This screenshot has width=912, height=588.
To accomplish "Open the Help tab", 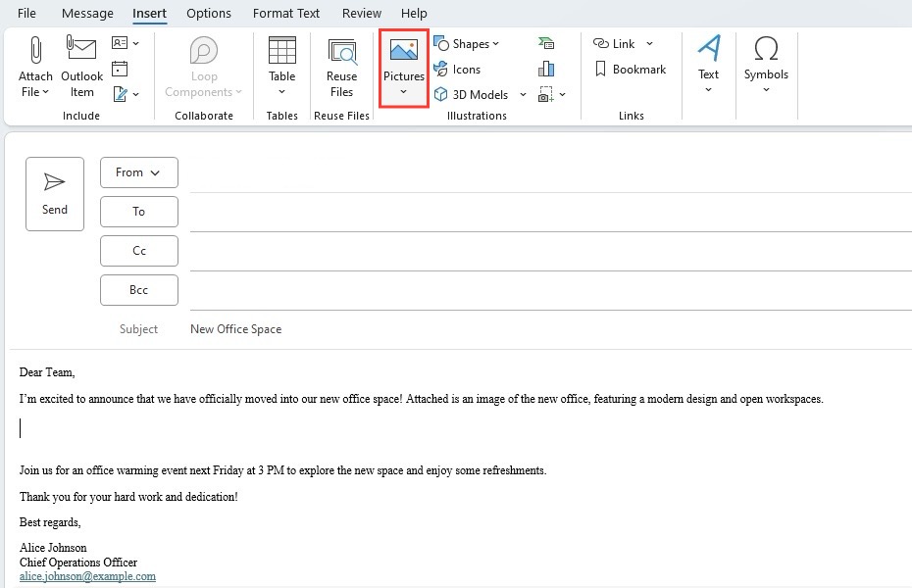I will click(414, 13).
